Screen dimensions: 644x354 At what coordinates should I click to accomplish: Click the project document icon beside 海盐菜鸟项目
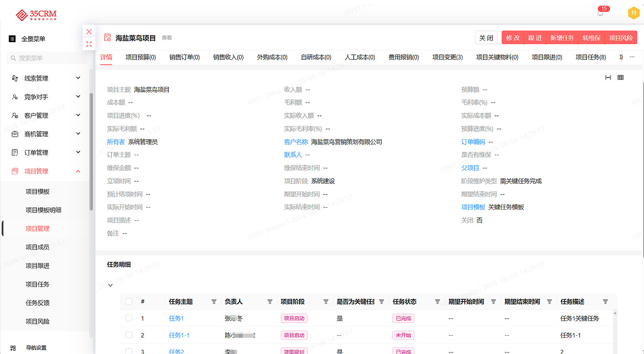[107, 38]
